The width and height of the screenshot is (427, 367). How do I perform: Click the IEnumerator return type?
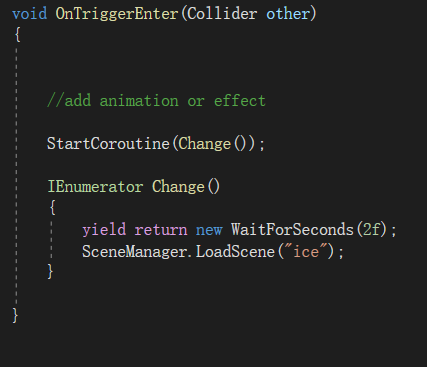95,187
